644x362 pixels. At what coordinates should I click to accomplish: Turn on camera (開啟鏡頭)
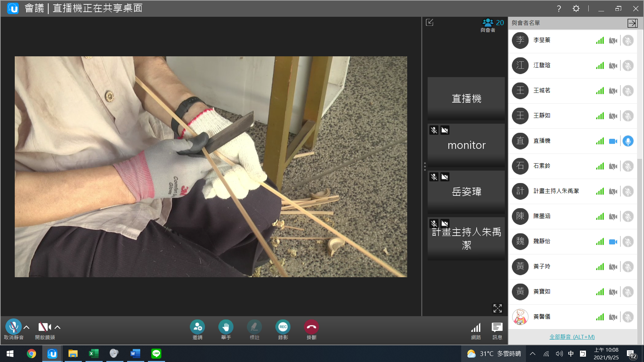[45, 327]
